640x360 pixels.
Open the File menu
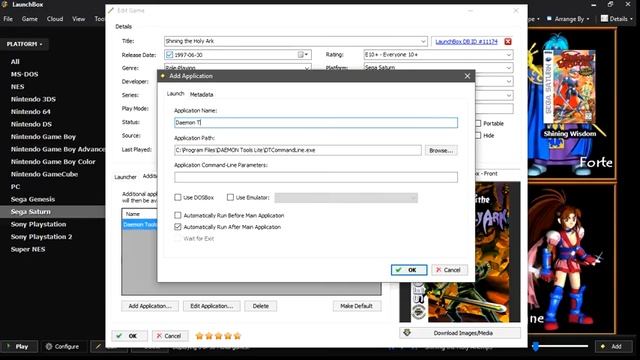click(x=8, y=19)
